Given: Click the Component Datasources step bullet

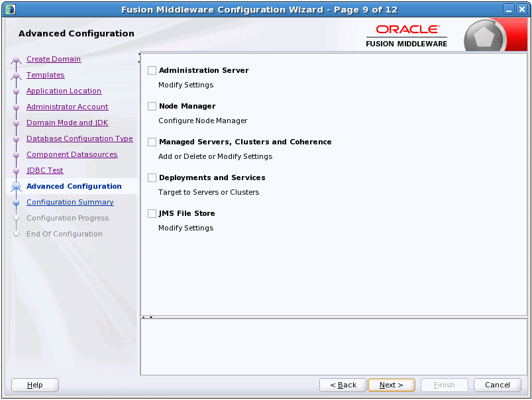Looking at the screenshot, I should pos(16,155).
